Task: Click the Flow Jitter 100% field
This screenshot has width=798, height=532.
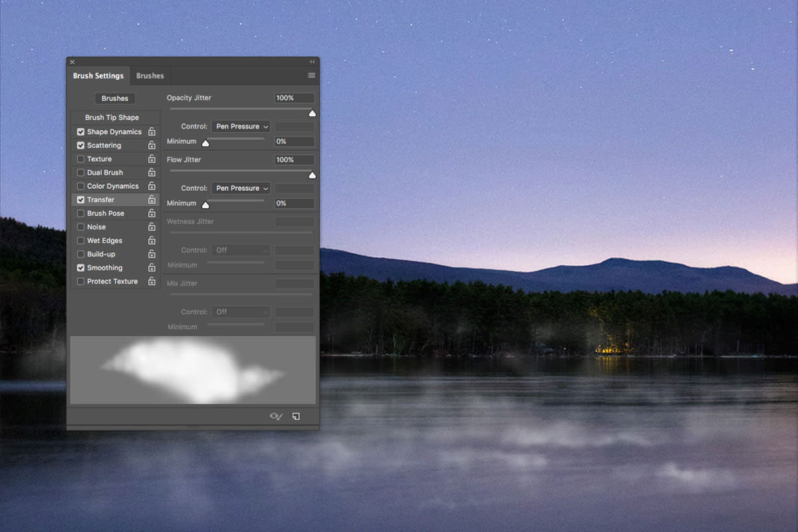Action: [295, 160]
